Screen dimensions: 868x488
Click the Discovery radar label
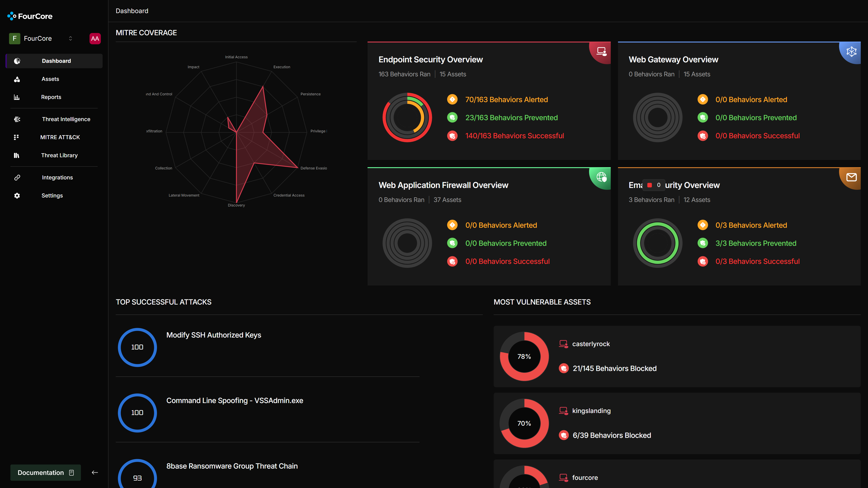point(236,205)
